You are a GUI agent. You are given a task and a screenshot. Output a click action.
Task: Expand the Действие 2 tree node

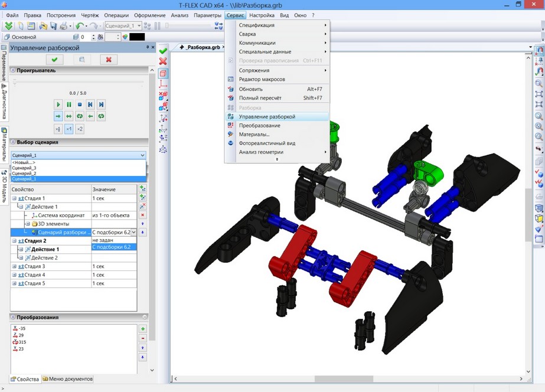21,258
